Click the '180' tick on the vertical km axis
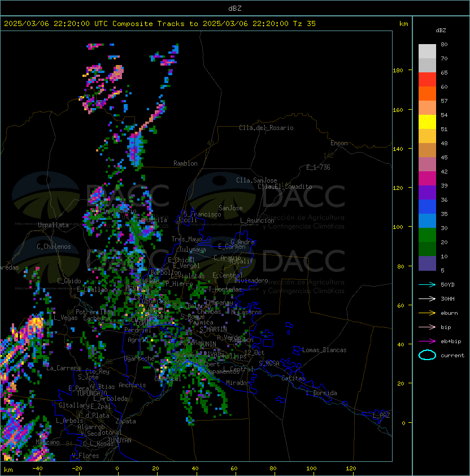 coord(398,70)
